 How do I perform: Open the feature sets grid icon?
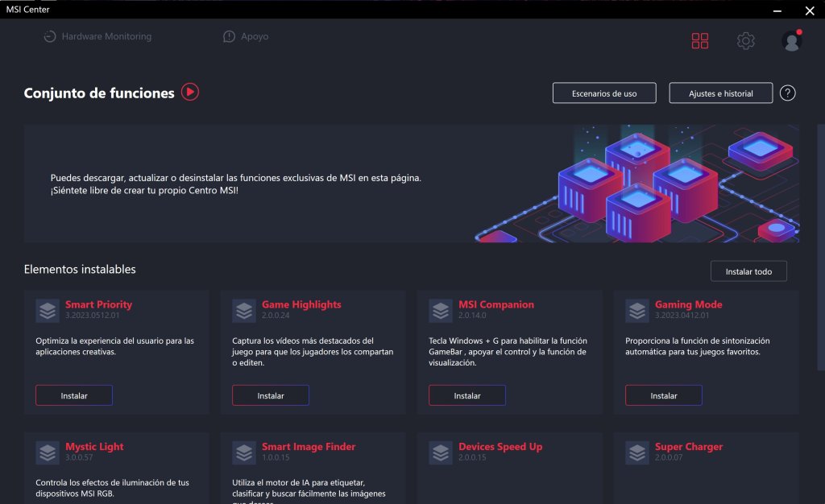[x=700, y=40]
